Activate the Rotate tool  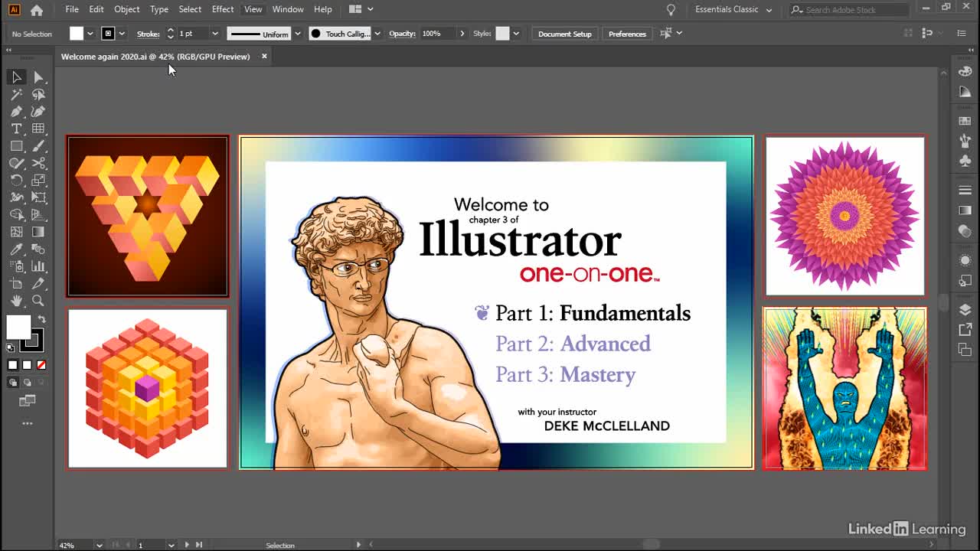coord(16,181)
